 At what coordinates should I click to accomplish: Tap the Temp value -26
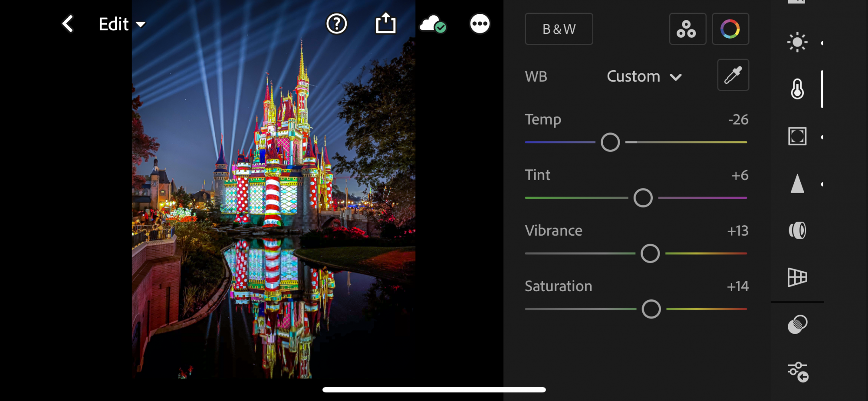point(738,119)
